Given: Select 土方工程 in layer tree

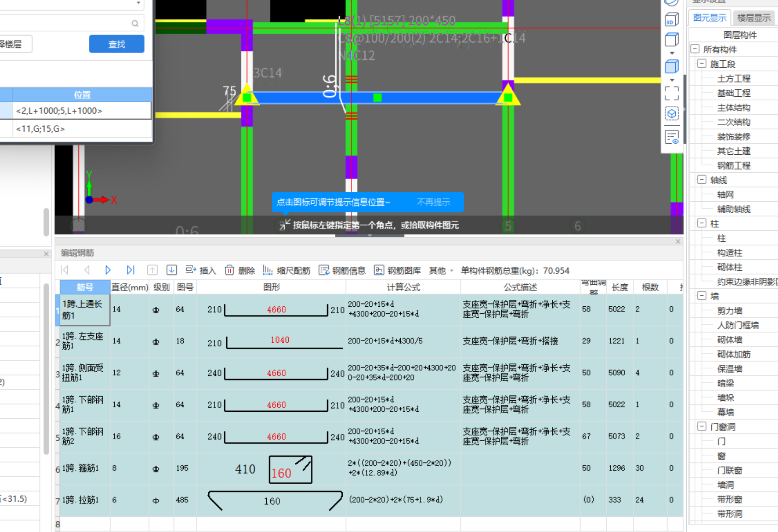Looking at the screenshot, I should [734, 78].
